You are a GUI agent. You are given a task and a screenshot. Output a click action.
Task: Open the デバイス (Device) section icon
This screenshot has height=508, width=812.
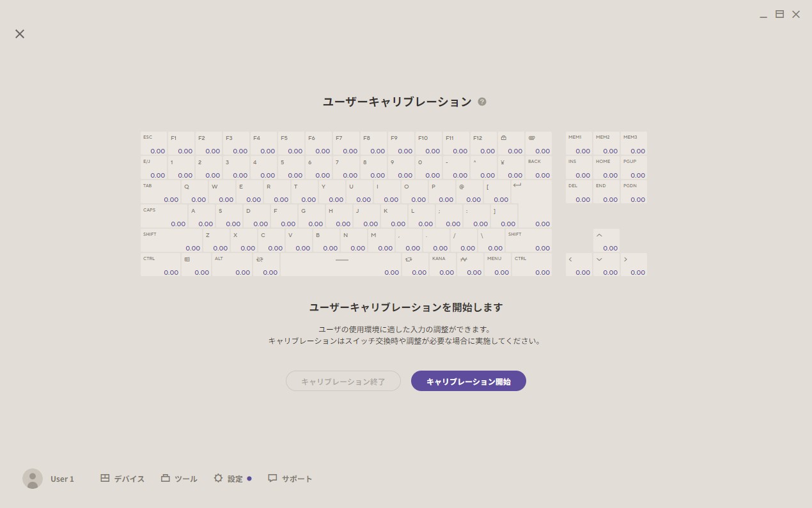click(105, 478)
